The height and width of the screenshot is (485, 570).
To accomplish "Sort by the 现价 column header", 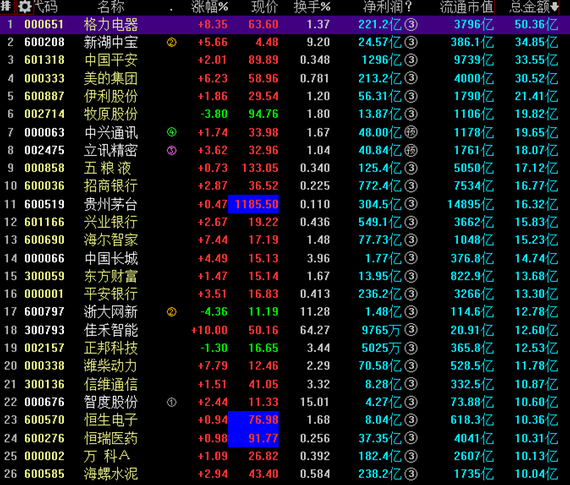I will [265, 7].
